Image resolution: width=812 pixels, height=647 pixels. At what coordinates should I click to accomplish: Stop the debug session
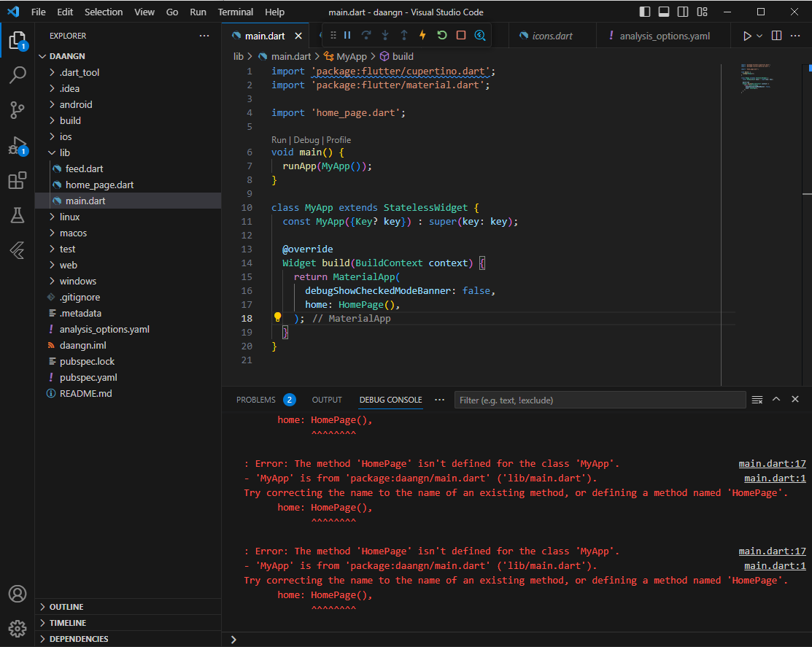pyautogui.click(x=461, y=35)
